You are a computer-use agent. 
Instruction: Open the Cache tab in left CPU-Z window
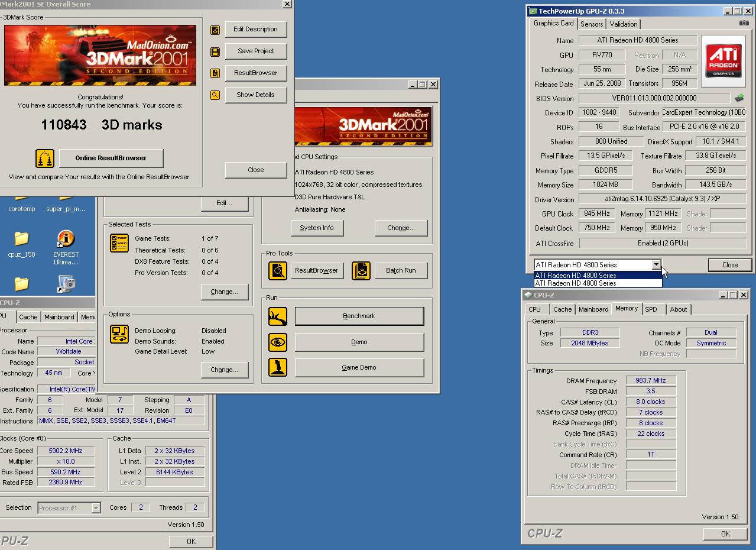click(28, 317)
